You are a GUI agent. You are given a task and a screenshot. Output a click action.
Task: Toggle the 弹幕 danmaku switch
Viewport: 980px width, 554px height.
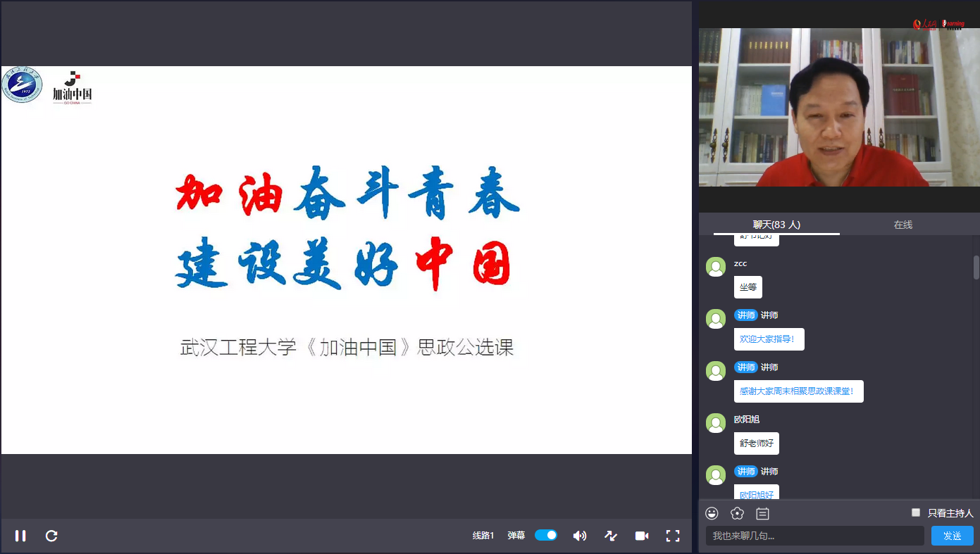(x=546, y=535)
